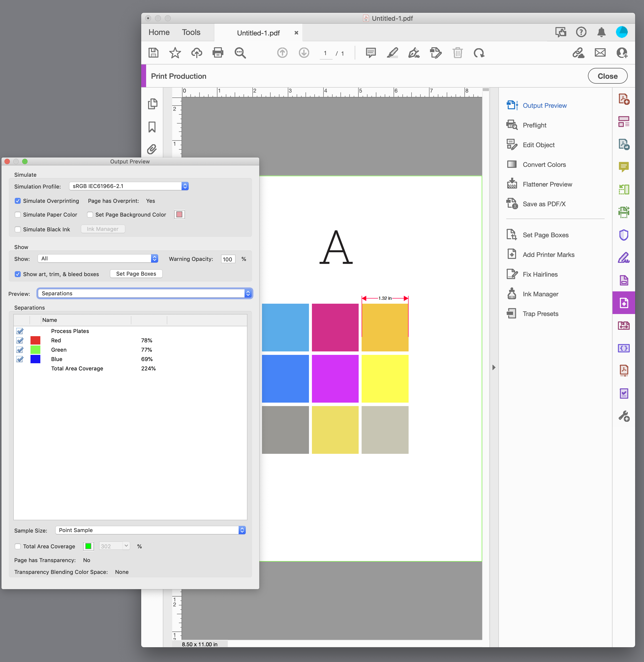Open the Tools tab
This screenshot has height=662, width=644.
point(191,32)
